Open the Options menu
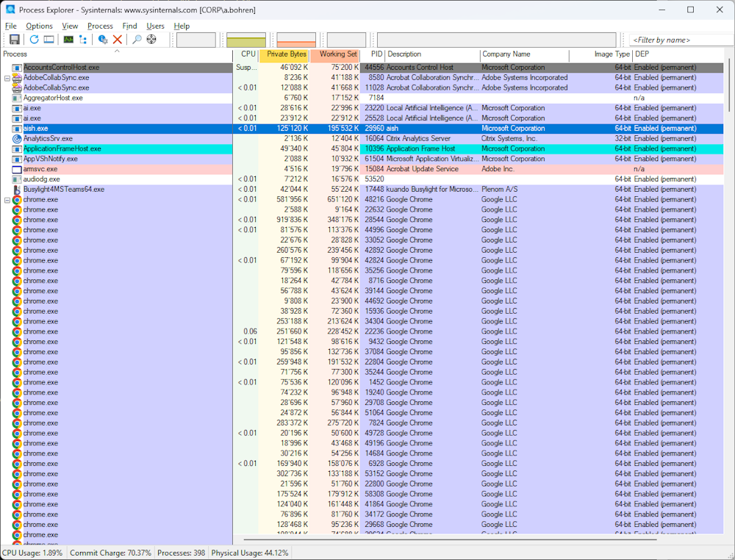The image size is (735, 560). point(39,26)
